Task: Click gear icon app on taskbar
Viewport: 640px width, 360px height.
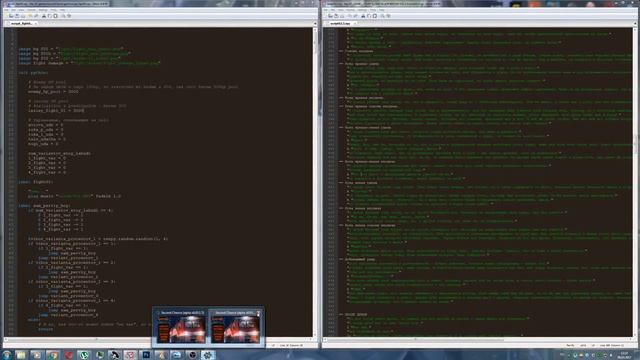Action: tap(208, 355)
